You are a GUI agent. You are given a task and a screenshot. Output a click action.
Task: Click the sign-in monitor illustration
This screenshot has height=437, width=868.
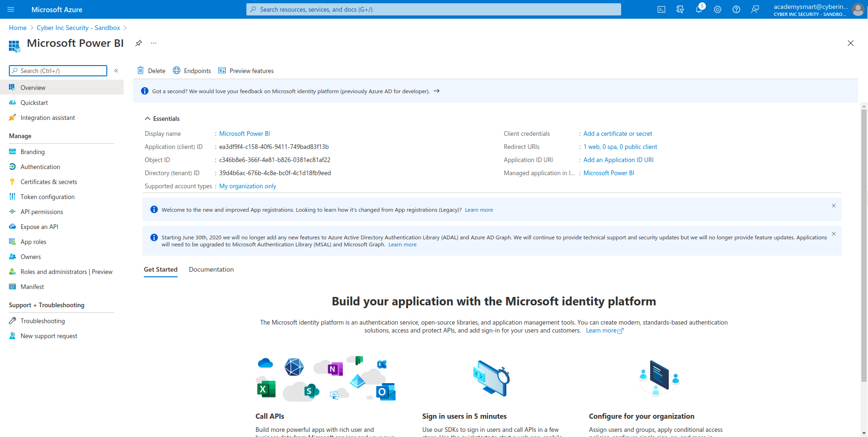click(491, 378)
